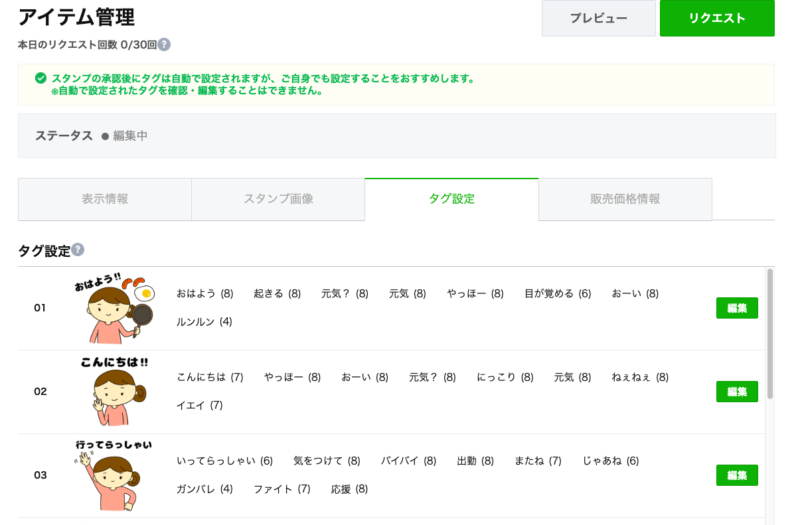Viewport: 800px width, 525px height.
Task: Click the help icon beside リクエスト回数 0/30回
Action: 164,45
